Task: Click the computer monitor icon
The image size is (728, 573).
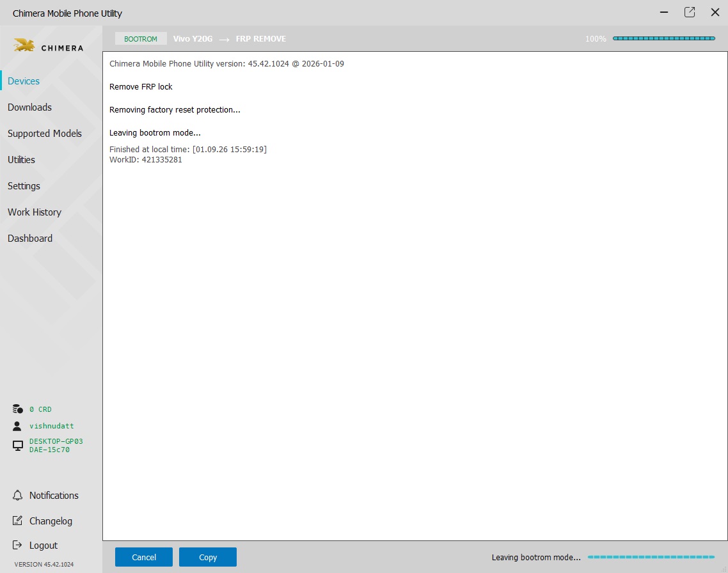Action: click(18, 446)
